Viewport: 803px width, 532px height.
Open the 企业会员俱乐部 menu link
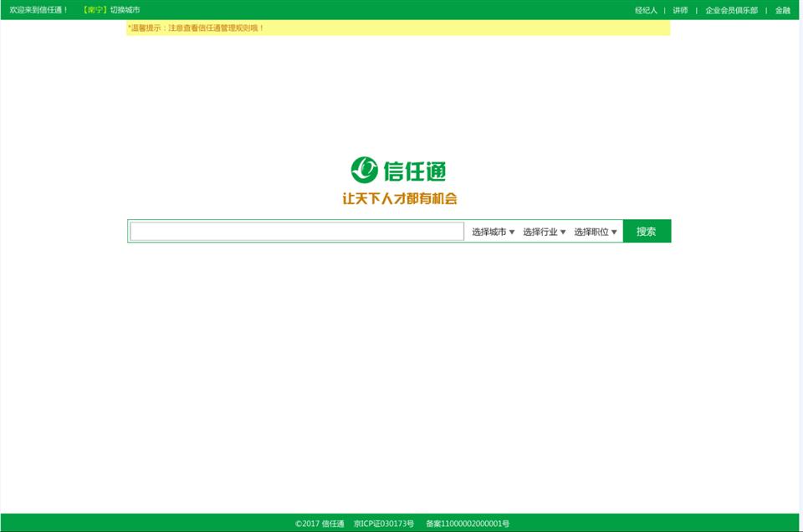coord(731,10)
